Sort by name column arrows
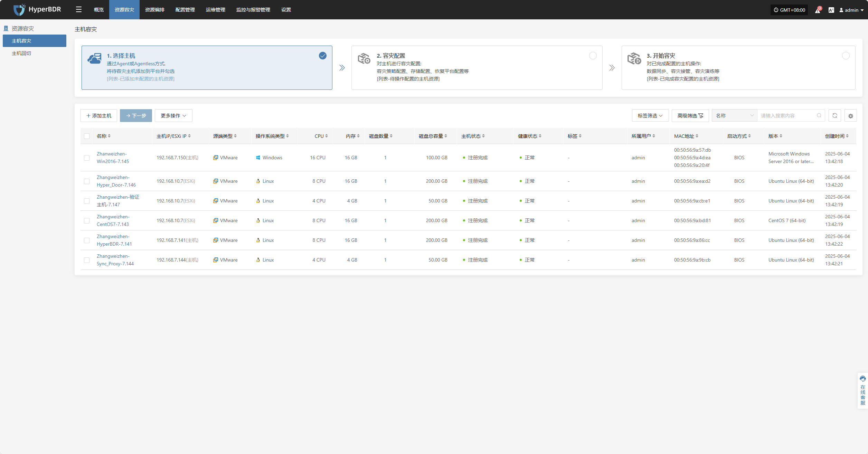 click(x=109, y=136)
